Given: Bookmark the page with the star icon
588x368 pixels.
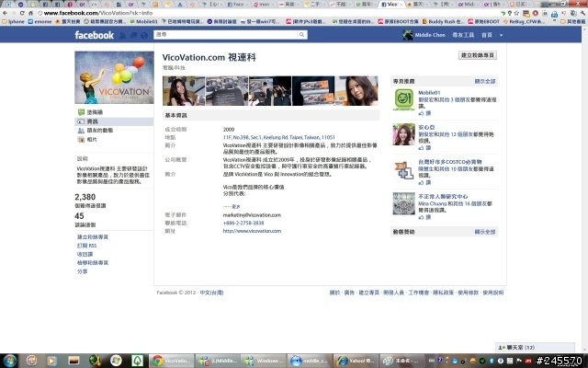Looking at the screenshot, I should (516, 13).
